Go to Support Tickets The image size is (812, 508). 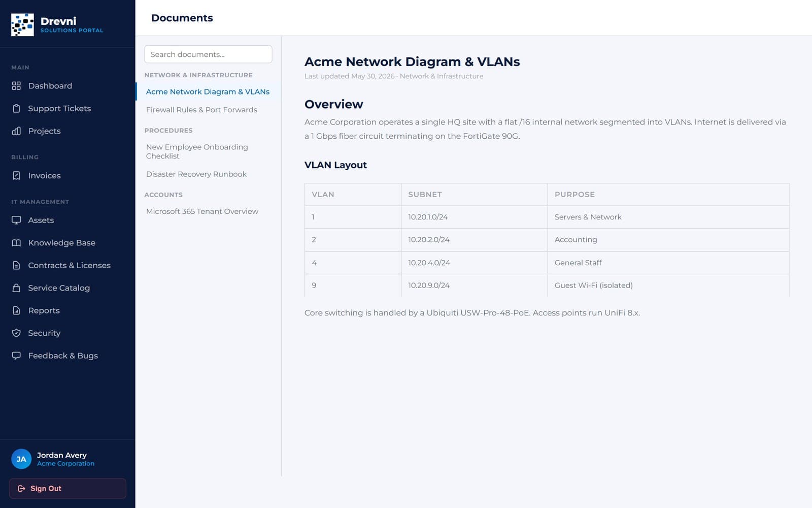click(x=67, y=108)
